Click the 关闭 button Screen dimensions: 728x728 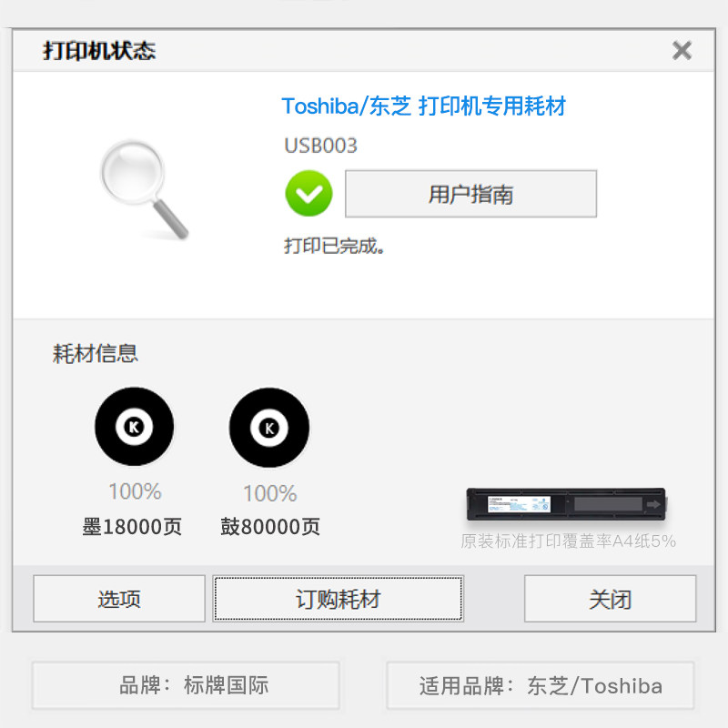tap(610, 599)
